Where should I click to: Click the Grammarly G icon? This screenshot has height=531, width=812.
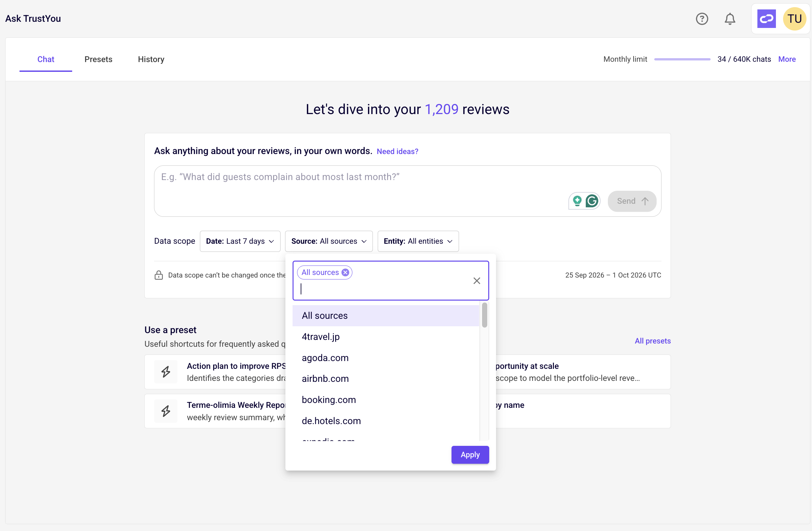(x=592, y=201)
